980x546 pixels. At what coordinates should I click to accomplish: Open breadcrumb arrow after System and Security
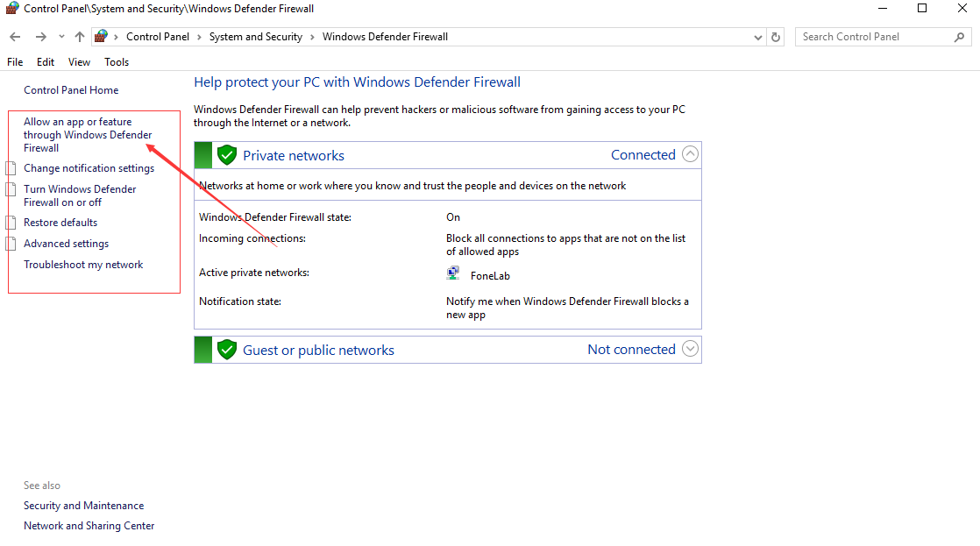tap(313, 38)
